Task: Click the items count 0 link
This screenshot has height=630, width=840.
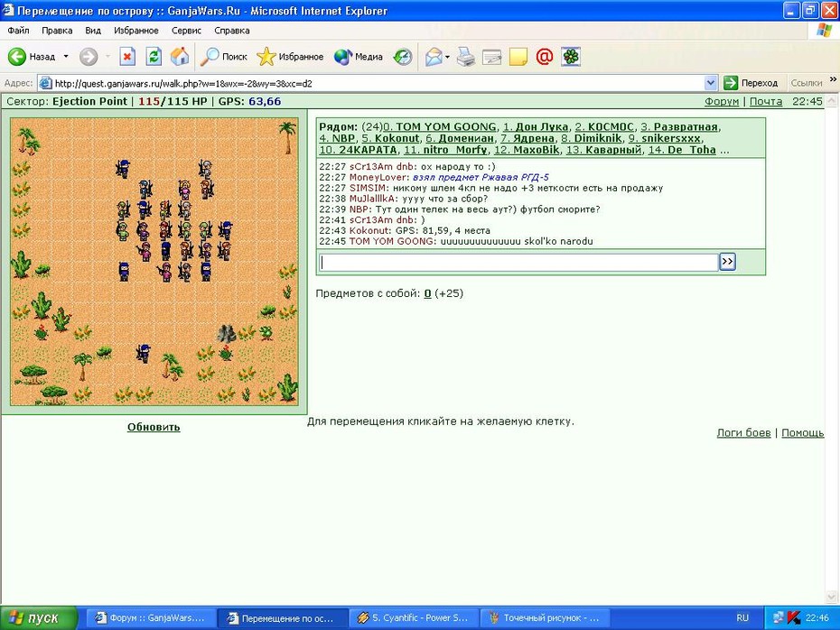Action: tap(427, 293)
